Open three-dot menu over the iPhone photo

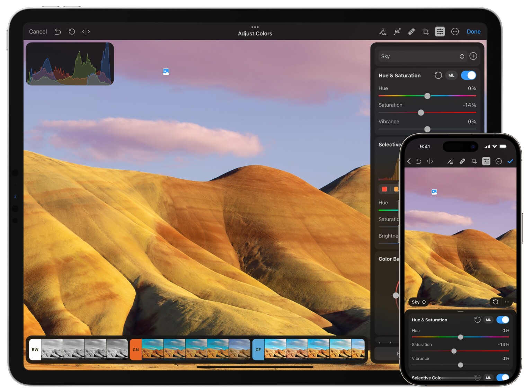coord(507,302)
